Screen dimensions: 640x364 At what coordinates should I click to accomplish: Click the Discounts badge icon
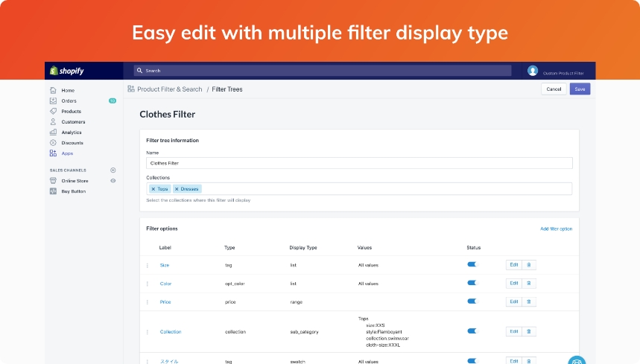tap(53, 143)
